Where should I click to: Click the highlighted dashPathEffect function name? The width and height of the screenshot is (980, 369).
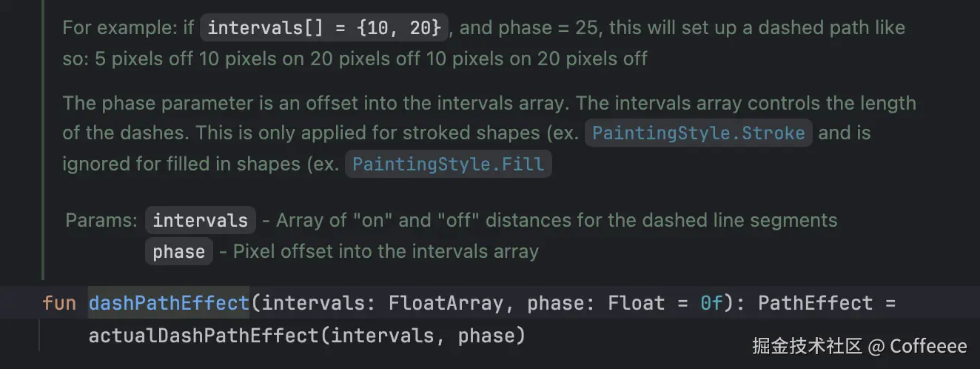point(169,303)
